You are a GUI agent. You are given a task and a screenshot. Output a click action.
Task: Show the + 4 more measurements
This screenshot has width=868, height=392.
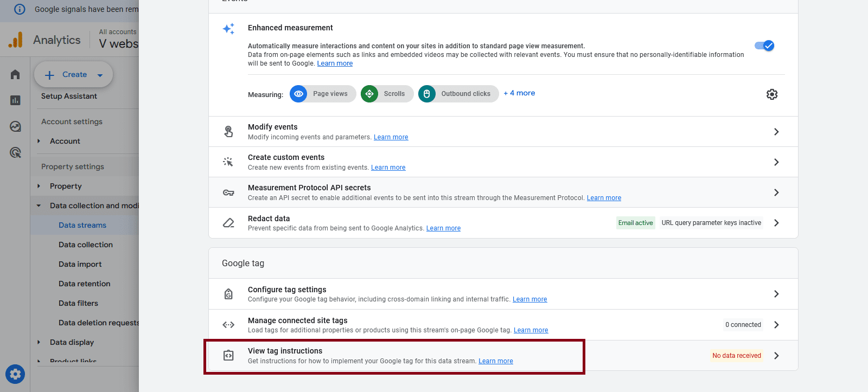tap(519, 93)
